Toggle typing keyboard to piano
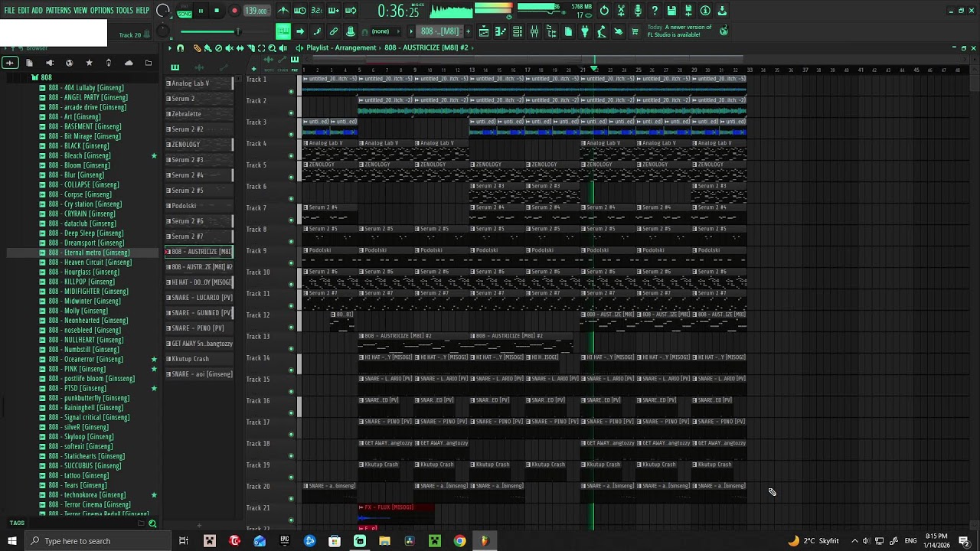 283,31
